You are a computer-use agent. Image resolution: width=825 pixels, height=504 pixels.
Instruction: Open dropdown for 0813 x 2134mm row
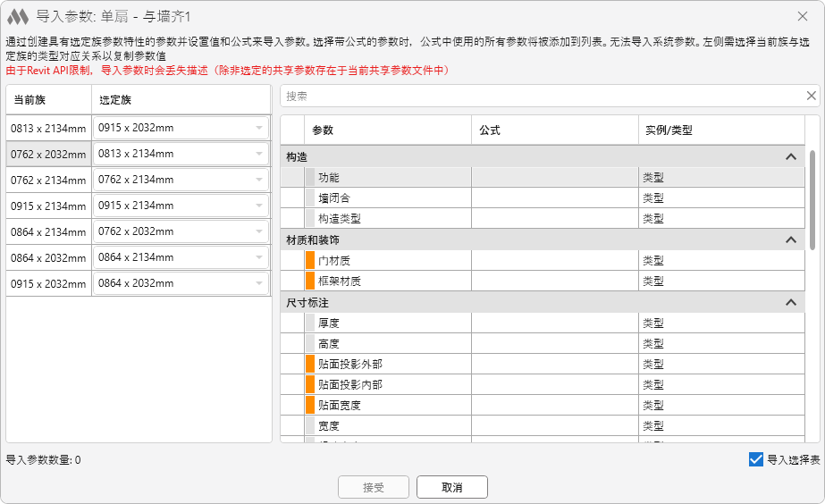click(259, 128)
